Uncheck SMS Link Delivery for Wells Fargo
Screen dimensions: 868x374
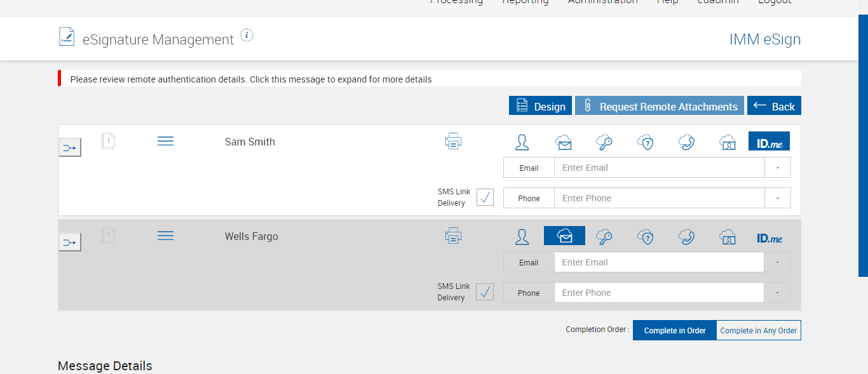pos(485,292)
